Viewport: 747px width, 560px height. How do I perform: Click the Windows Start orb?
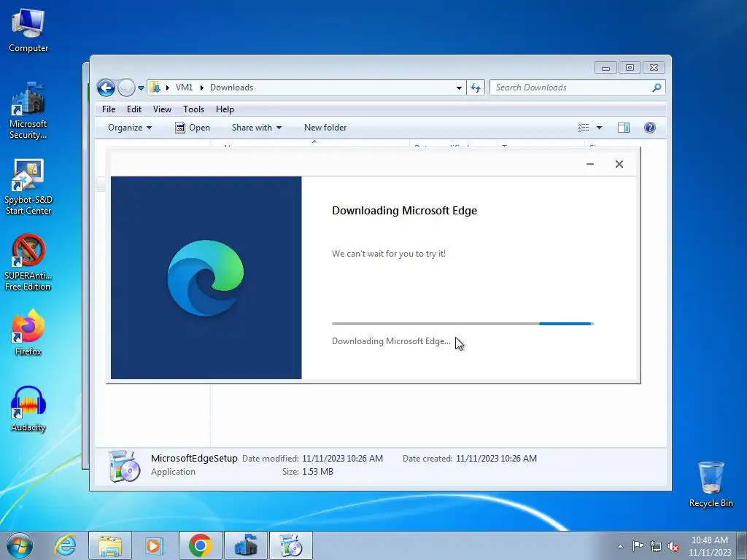coord(20,545)
